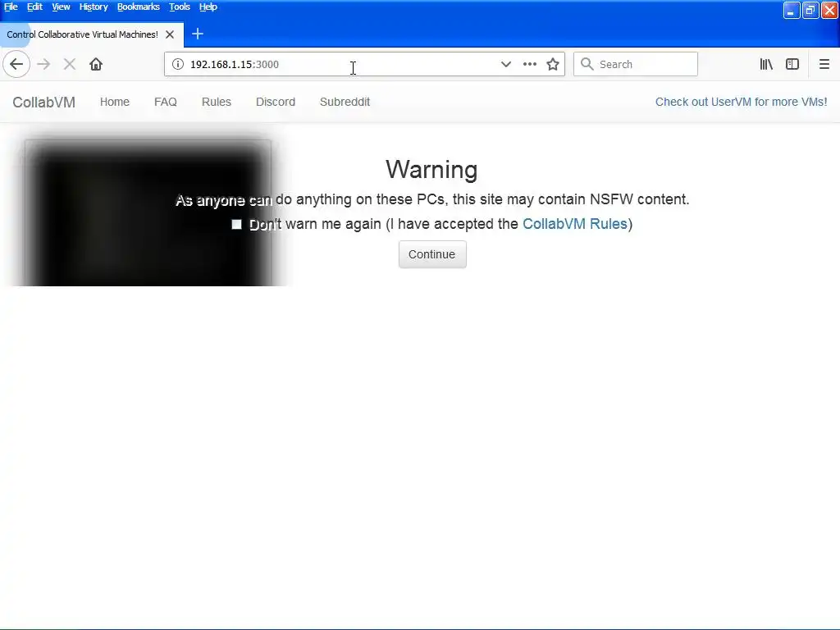Screen dimensions: 840x630
Task: Select the blurred VM preview thumbnail
Action: tap(148, 213)
